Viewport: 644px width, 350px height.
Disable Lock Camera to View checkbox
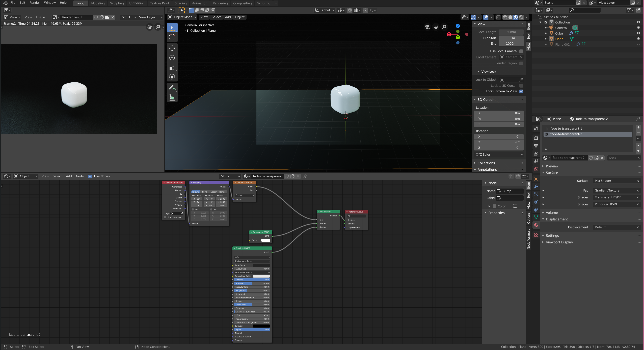click(x=521, y=91)
